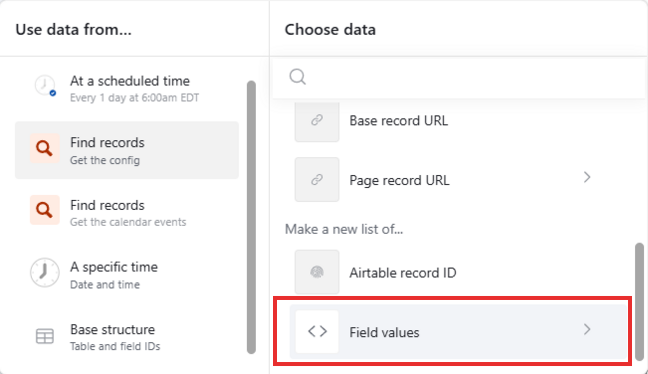648x374 pixels.
Task: Click the magnifier icon for Get the calendar events
Action: (45, 210)
